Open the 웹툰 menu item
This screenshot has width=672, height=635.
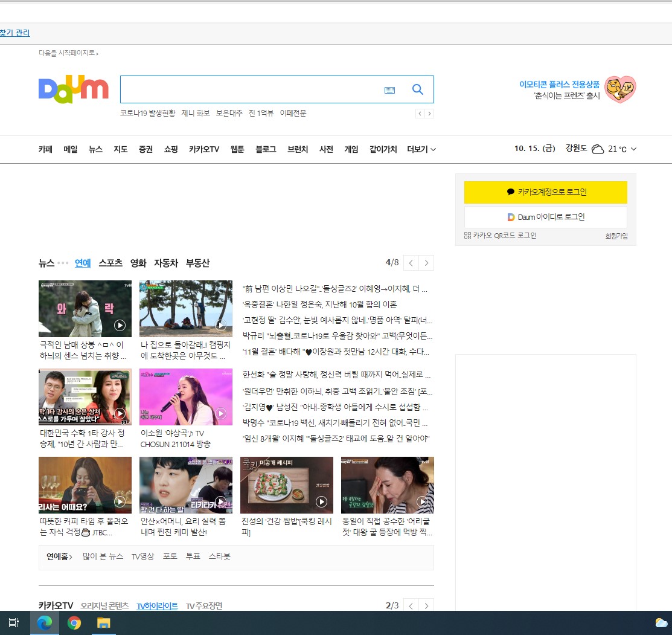(237, 149)
